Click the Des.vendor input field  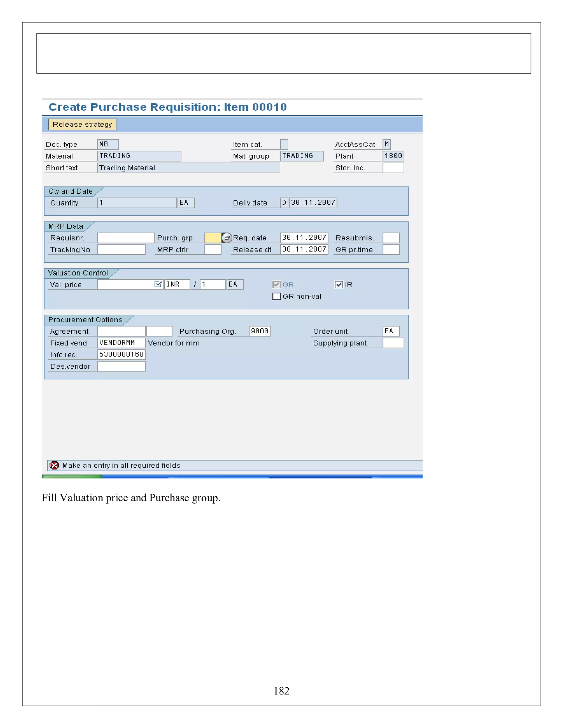121,366
